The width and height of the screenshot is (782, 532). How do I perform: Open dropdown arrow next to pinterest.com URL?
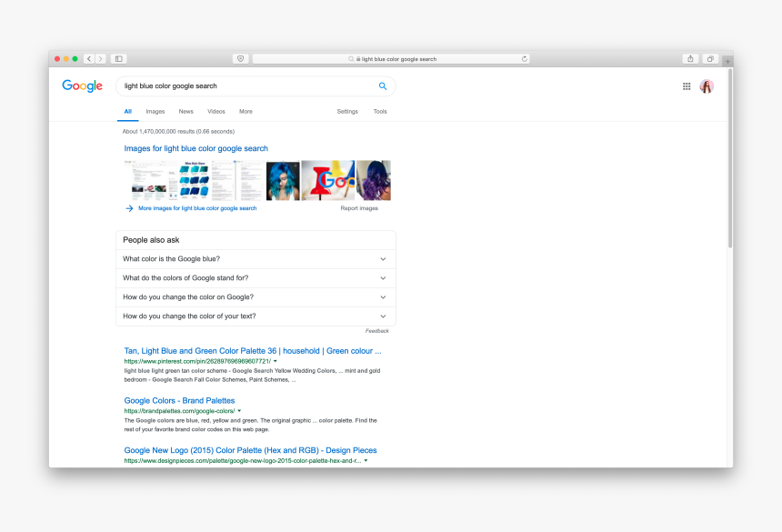point(276,361)
